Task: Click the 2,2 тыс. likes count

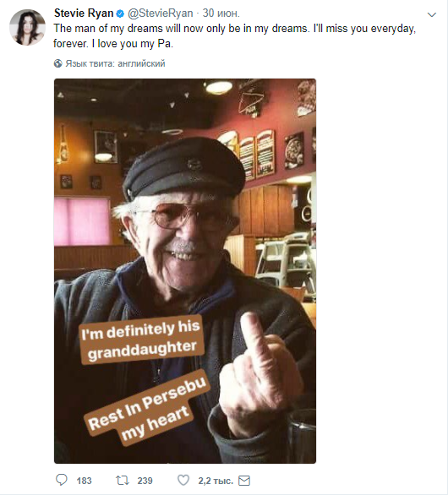Action: coord(216,481)
